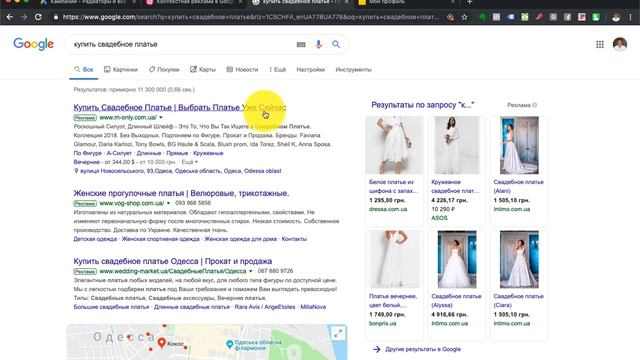The image size is (640, 360).
Task: Open Настройки search settings
Action: pyautogui.click(x=311, y=69)
